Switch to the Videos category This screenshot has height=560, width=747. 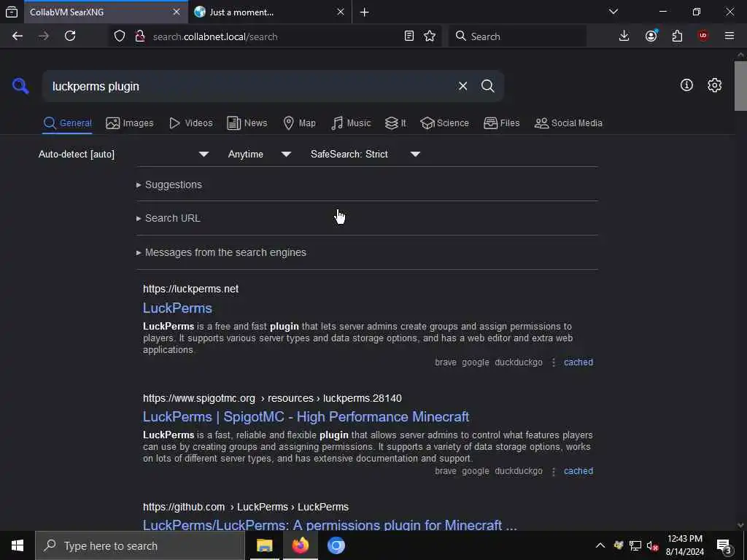(x=190, y=123)
